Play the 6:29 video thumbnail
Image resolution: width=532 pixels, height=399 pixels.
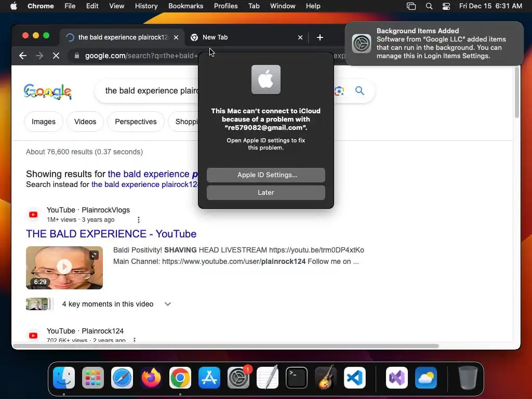[64, 268]
